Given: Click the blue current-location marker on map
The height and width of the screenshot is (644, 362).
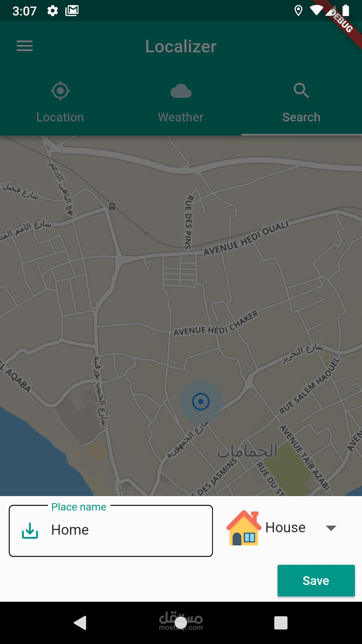Looking at the screenshot, I should pos(201,401).
